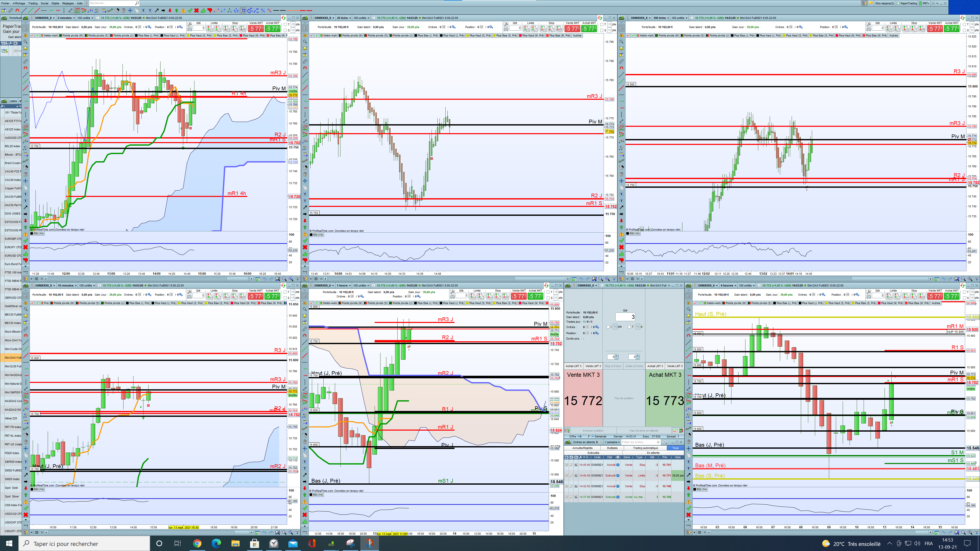Open Google Chrome from taskbar
980x551 pixels.
click(x=197, y=543)
